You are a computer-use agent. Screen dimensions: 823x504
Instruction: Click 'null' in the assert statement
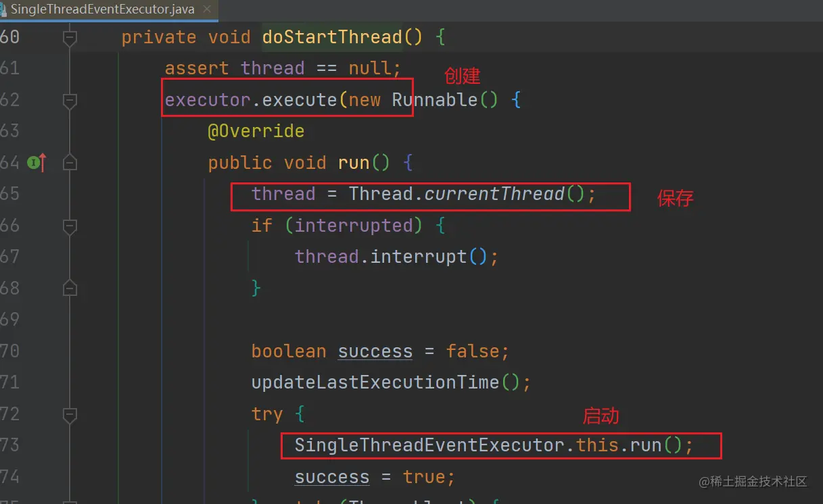coord(369,68)
